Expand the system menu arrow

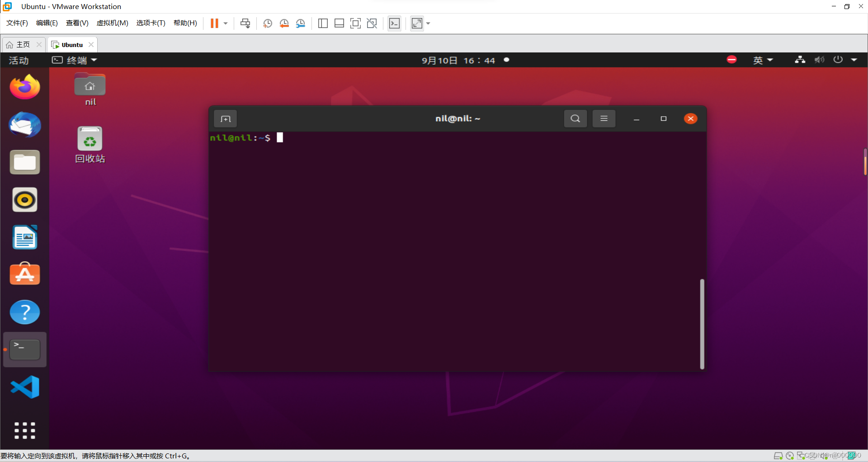point(854,60)
